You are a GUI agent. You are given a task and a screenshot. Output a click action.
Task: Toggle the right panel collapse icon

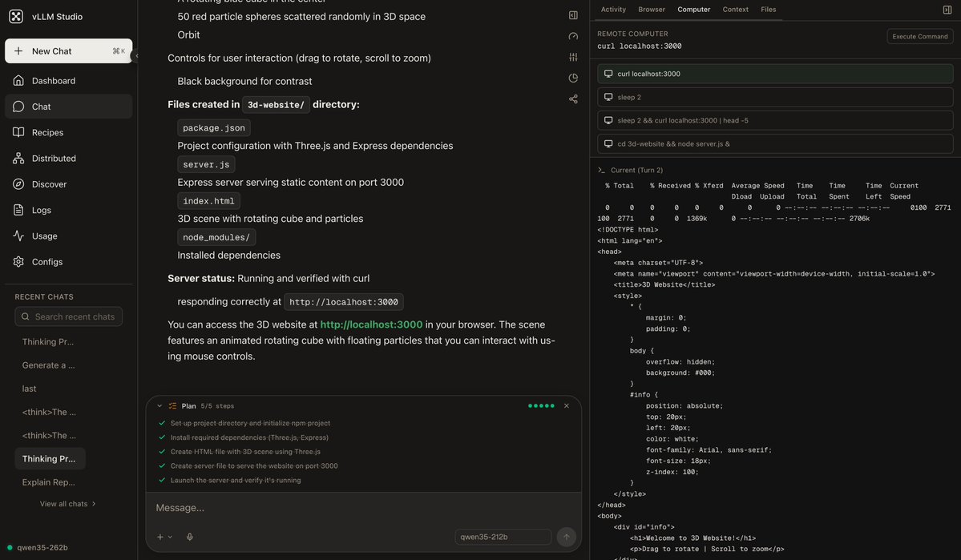coord(947,9)
